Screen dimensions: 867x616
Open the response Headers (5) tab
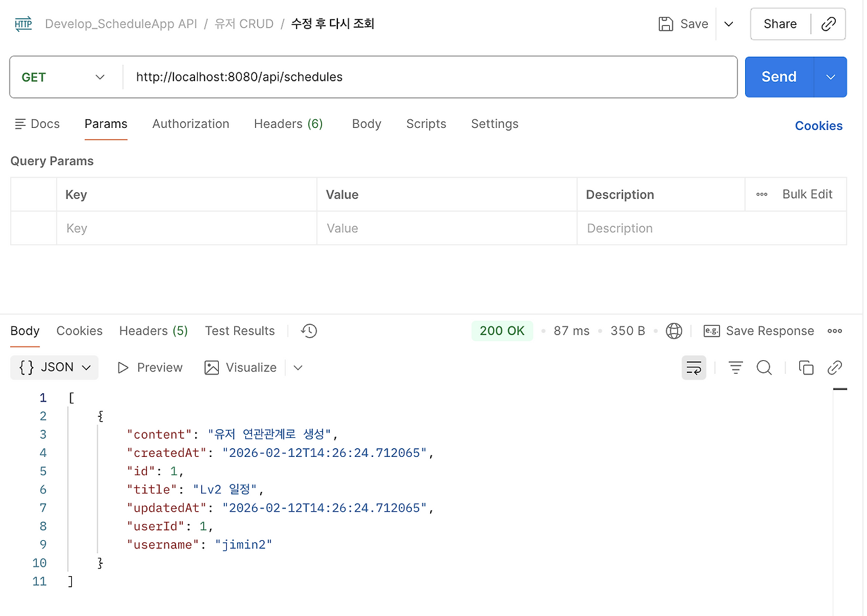point(154,331)
